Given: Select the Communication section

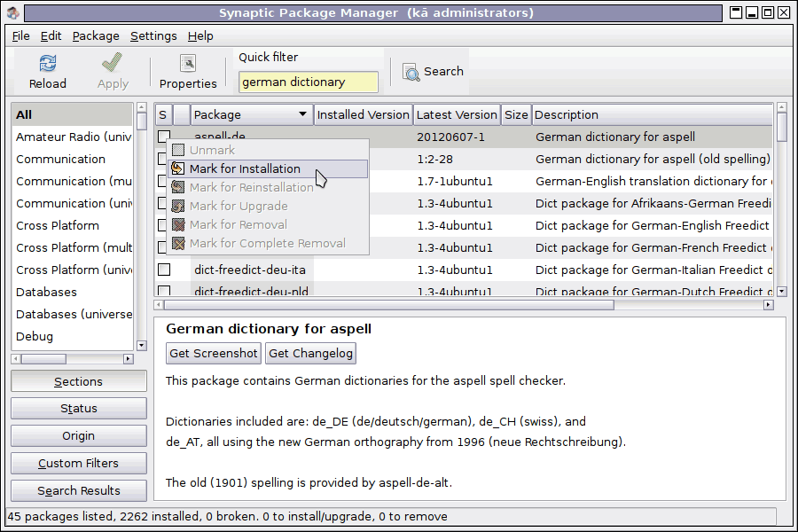Looking at the screenshot, I should click(72, 159).
